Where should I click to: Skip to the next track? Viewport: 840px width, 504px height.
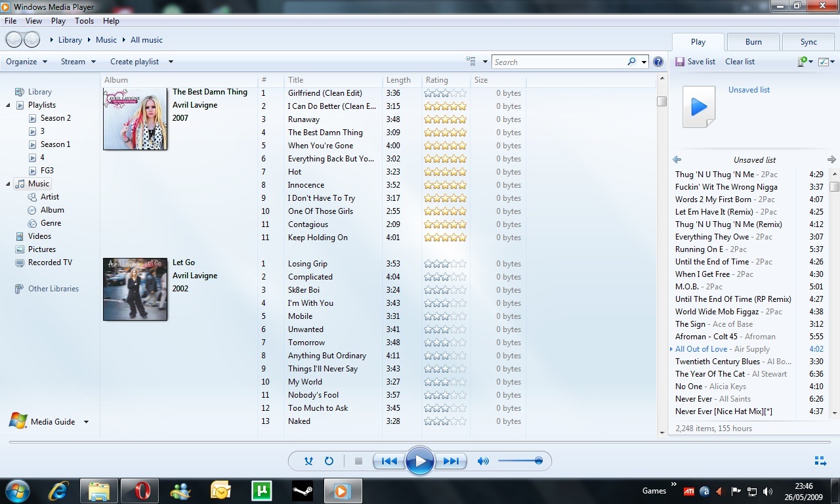point(451,461)
